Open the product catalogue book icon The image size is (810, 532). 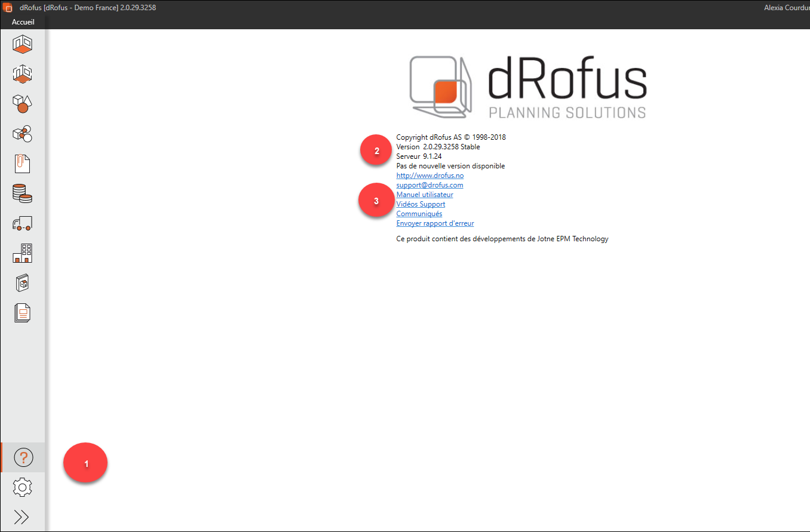23,283
